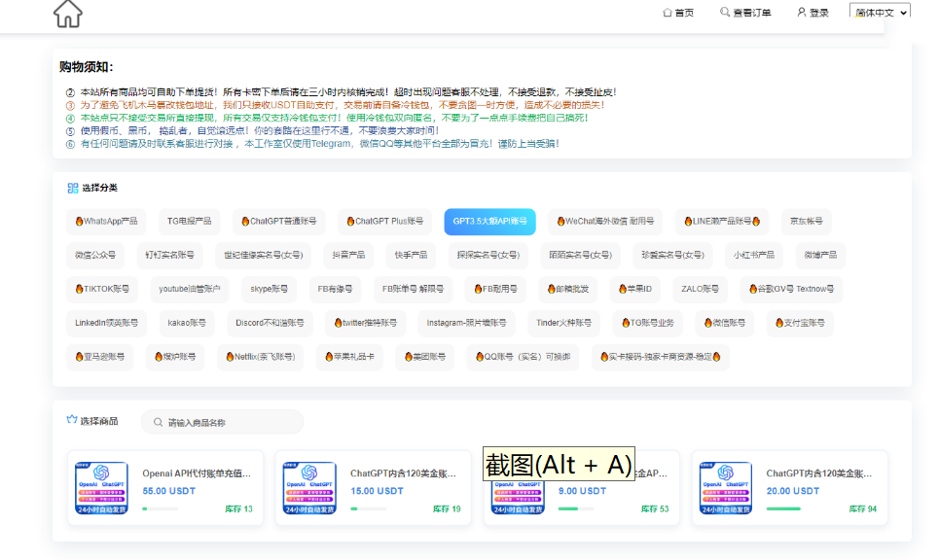Click the 库存 19 stock count
The height and width of the screenshot is (560, 939).
[x=447, y=509]
